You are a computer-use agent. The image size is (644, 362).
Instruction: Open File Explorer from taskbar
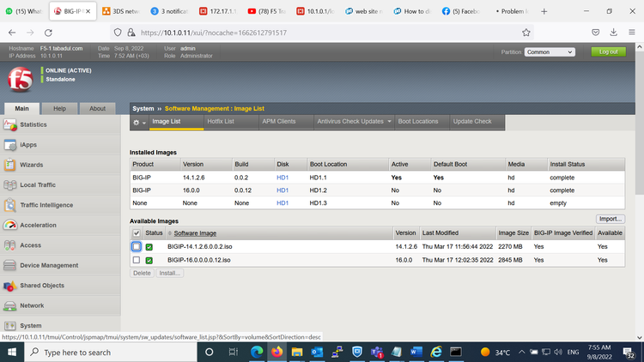coord(297,353)
